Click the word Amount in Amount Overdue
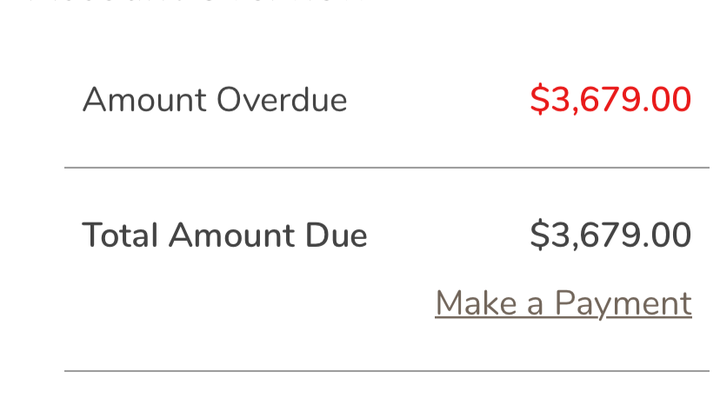 (144, 100)
